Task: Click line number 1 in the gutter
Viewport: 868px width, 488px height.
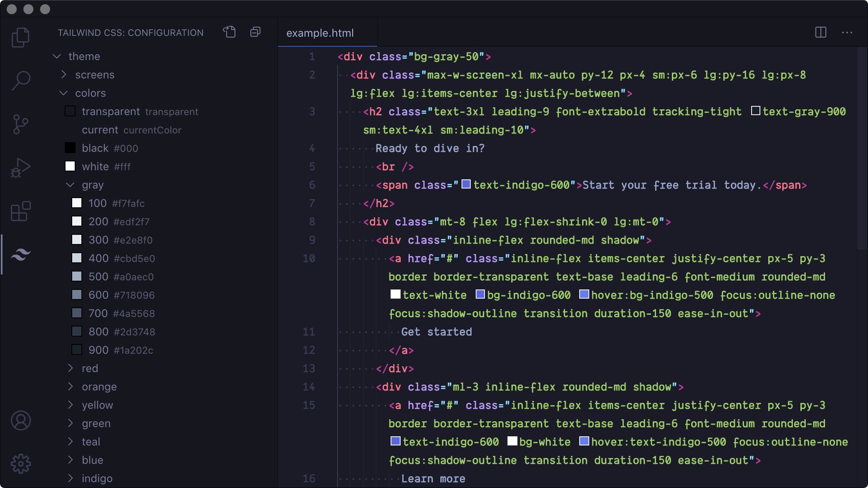Action: [x=312, y=56]
